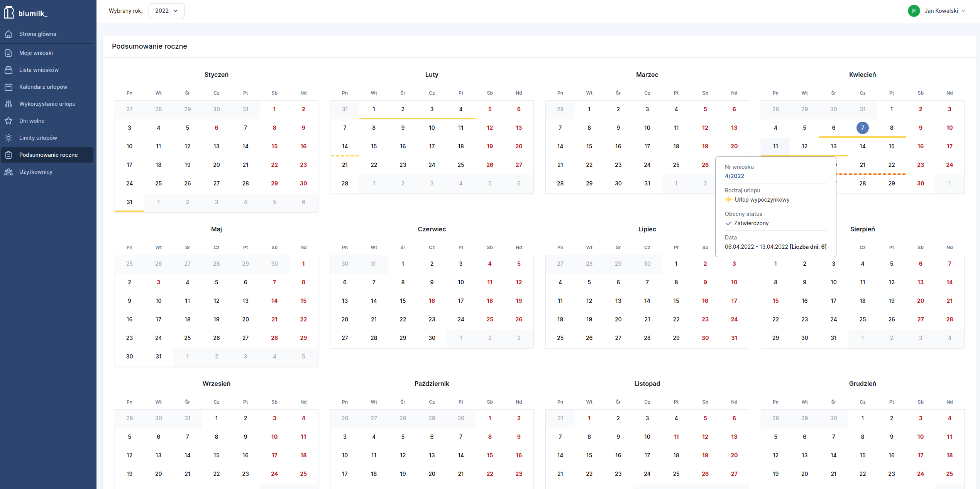Click the Dni wolne menu label
The image size is (980, 489).
point(32,121)
